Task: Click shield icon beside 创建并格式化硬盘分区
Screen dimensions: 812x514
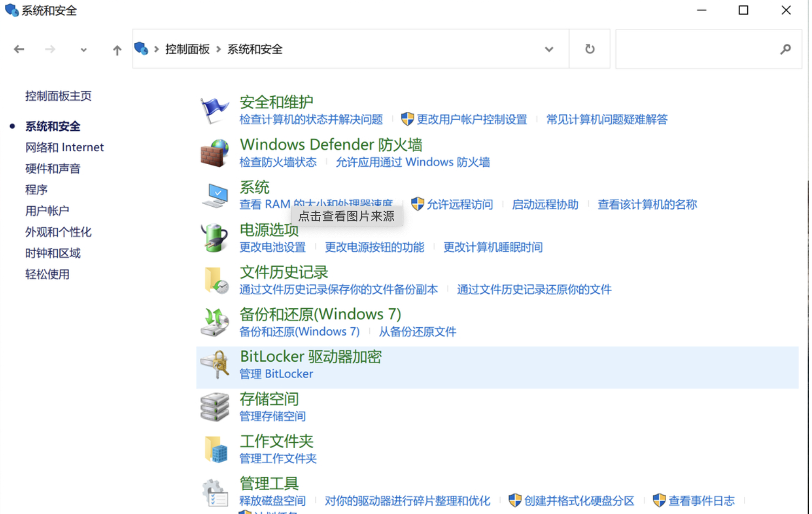Action: click(515, 501)
